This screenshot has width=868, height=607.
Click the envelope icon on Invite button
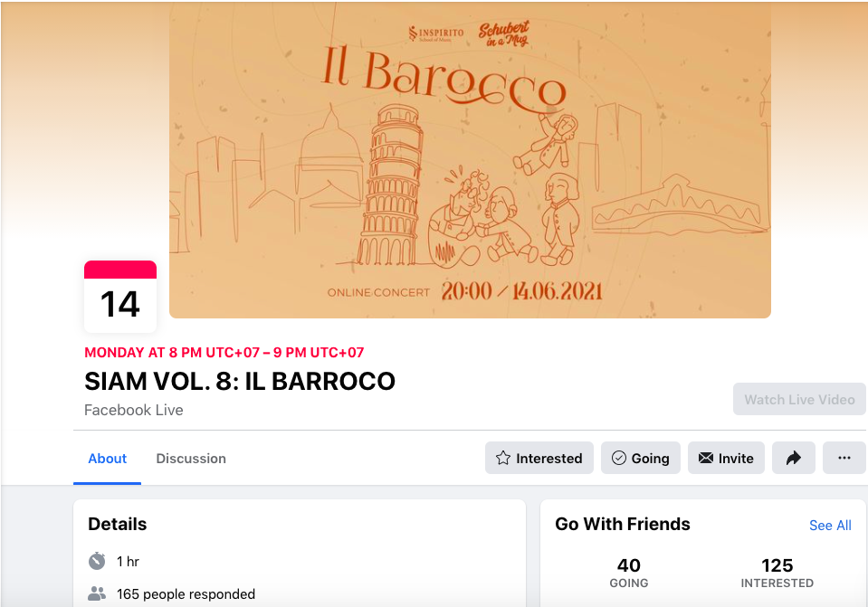tap(705, 458)
